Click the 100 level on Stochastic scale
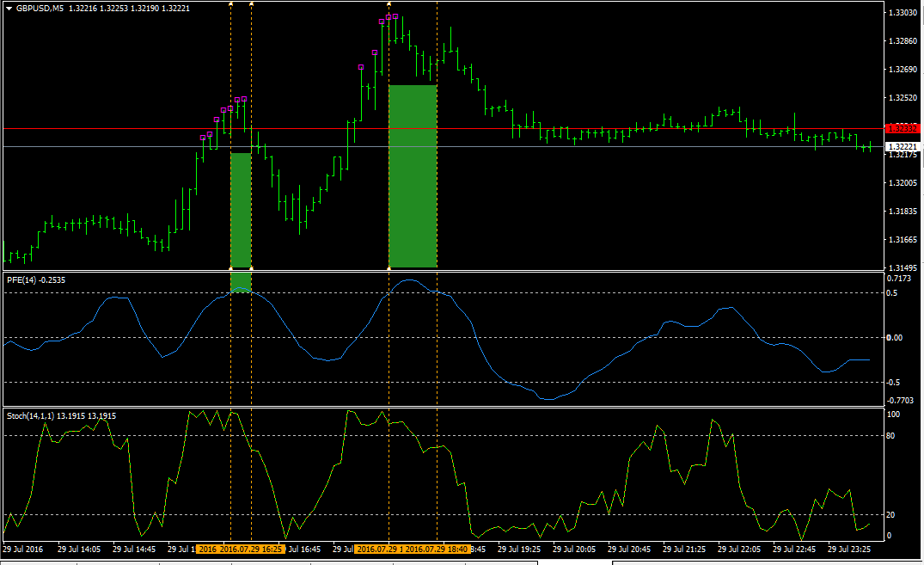 893,415
